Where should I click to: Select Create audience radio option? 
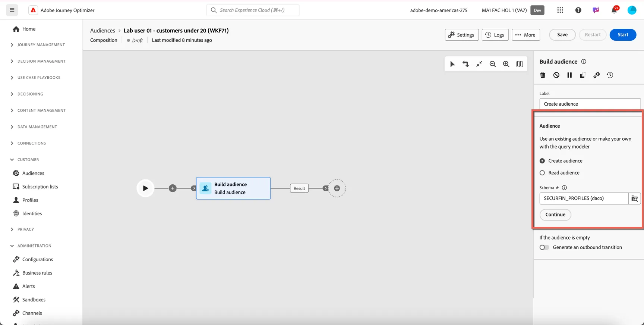pyautogui.click(x=542, y=161)
